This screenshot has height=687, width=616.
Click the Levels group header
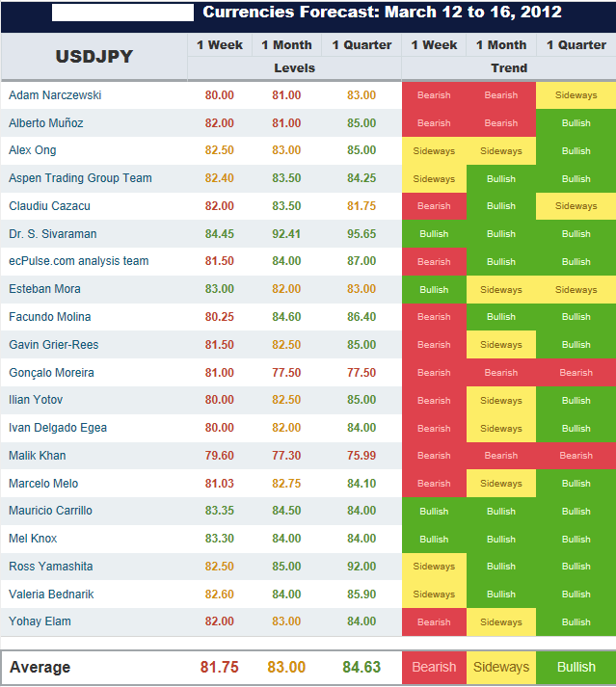295,68
